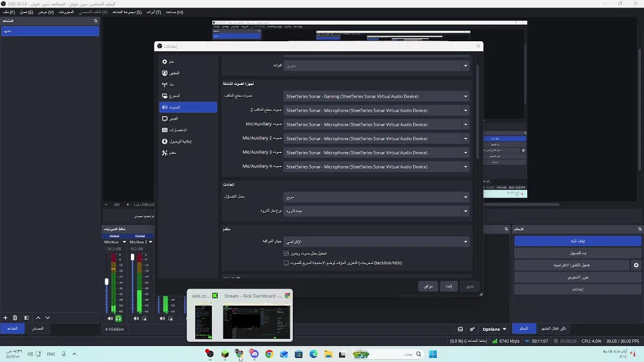Image resolution: width=644 pixels, height=362 pixels.
Task: Mute the Mic/Aux channel speaker icon
Action: coord(110,318)
